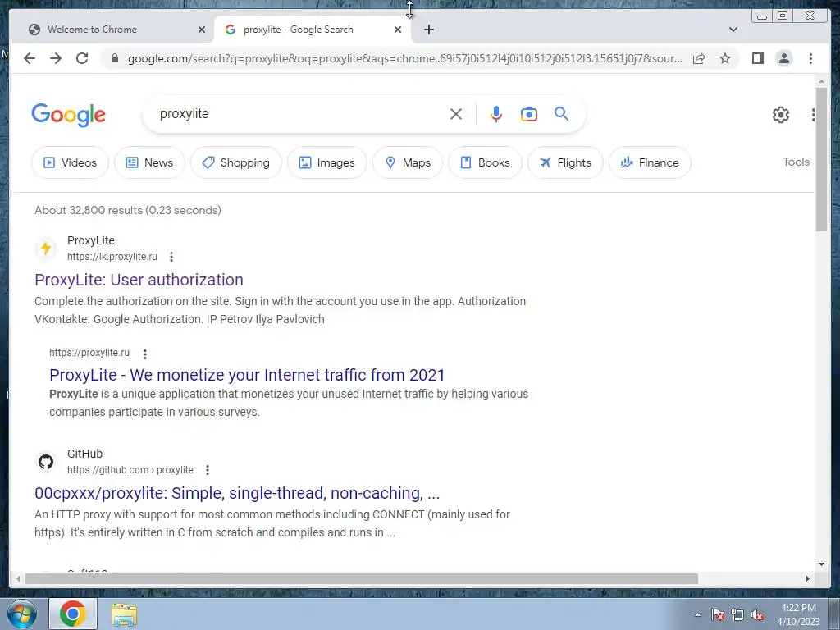
Task: Filter results by Shopping
Action: 236,162
